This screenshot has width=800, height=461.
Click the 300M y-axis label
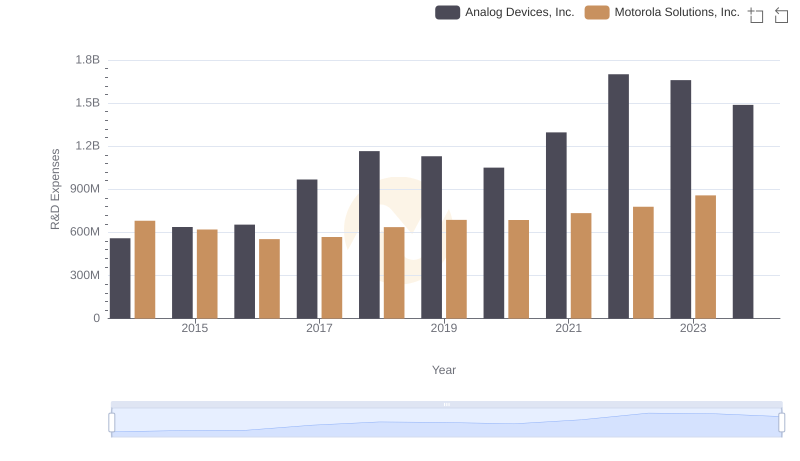point(85,275)
